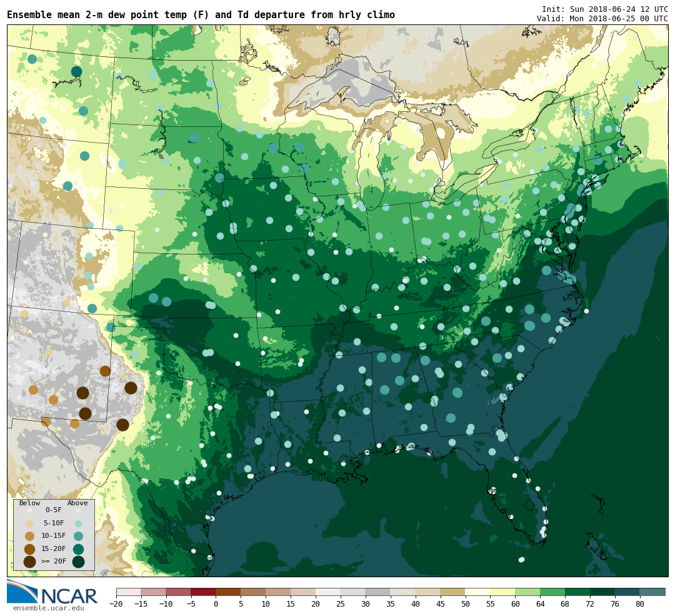Pick the 55 to 60 yellow colorbar swatch
The height and width of the screenshot is (616, 675).
click(x=503, y=592)
